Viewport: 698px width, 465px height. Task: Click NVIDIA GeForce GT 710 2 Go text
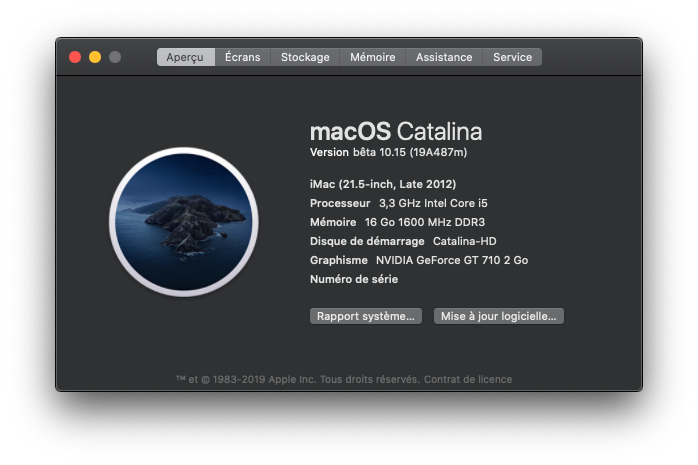(x=452, y=260)
